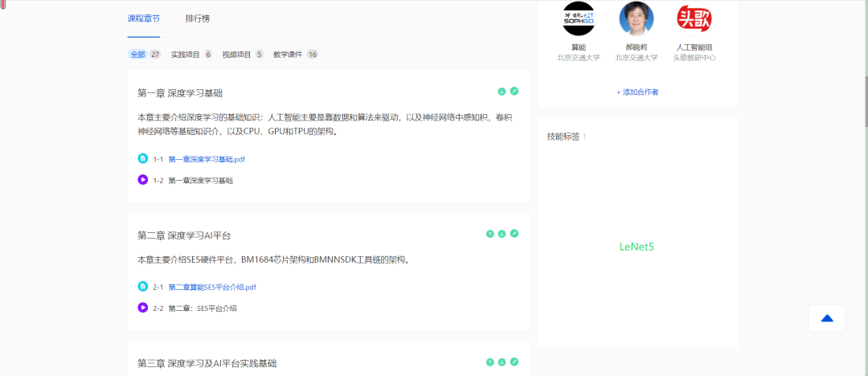Edit chapter 第二章 深度学习AI平台 pencil icon
This screenshot has height=376, width=868.
[x=514, y=234]
